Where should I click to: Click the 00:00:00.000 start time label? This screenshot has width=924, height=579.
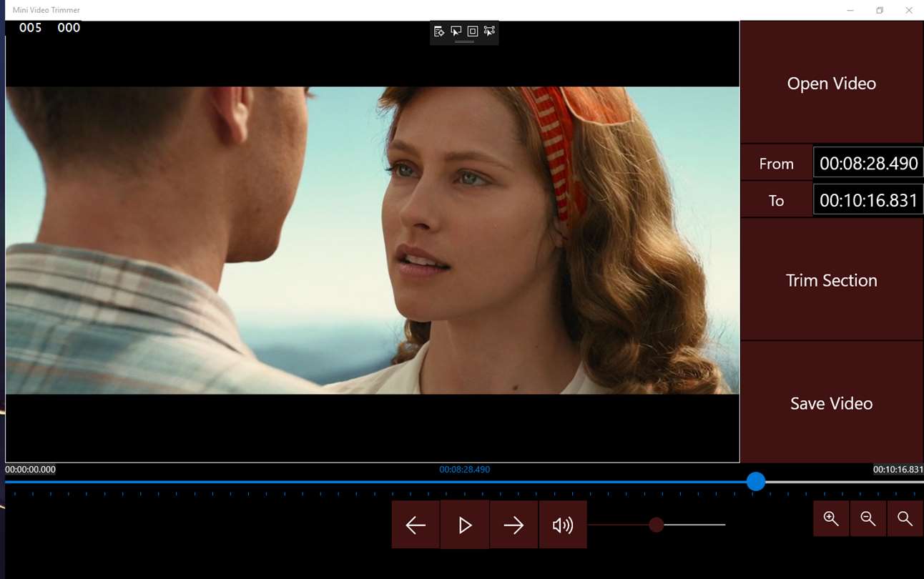click(x=30, y=470)
